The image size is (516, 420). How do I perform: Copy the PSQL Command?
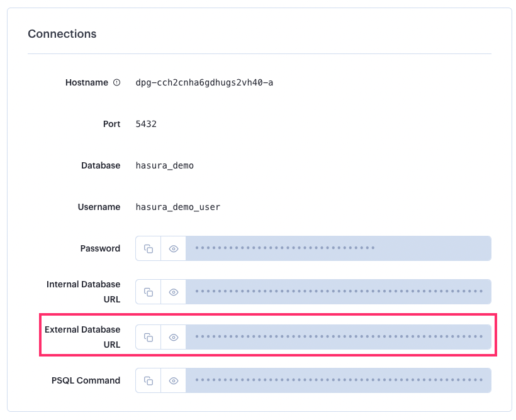[x=148, y=380]
